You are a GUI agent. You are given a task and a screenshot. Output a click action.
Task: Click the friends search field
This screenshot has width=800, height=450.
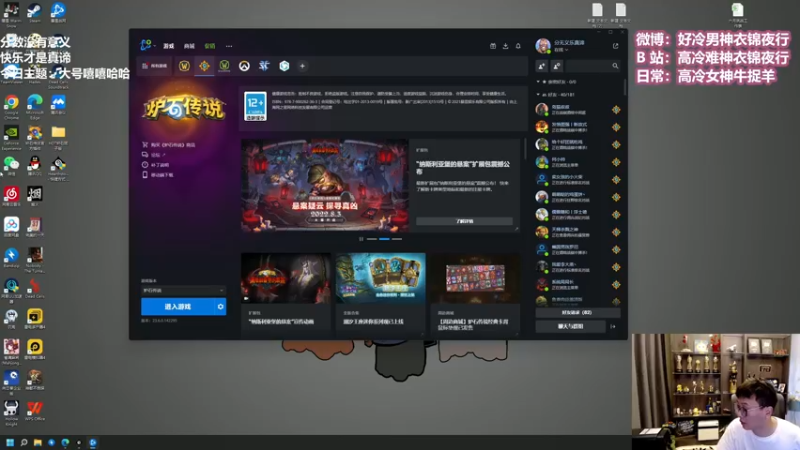pyautogui.click(x=593, y=66)
